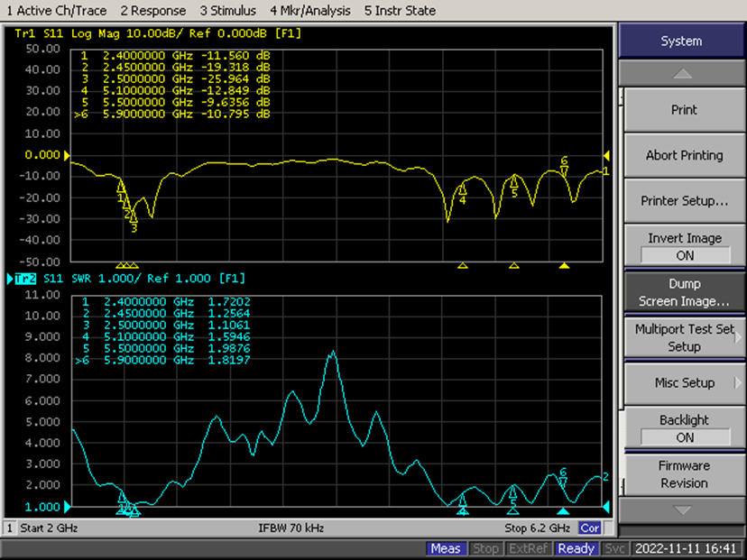
Task: Click the Cor correction status indicator
Action: tap(590, 528)
